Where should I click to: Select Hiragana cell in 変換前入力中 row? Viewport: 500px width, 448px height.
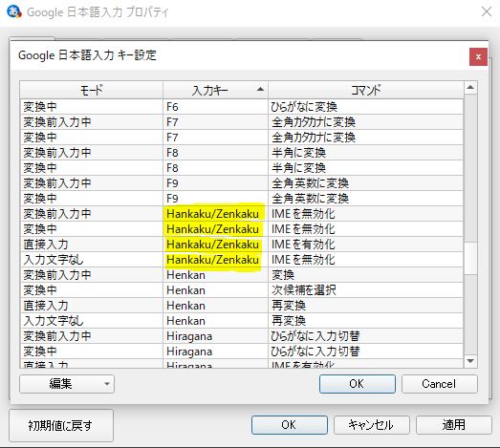coord(215,336)
